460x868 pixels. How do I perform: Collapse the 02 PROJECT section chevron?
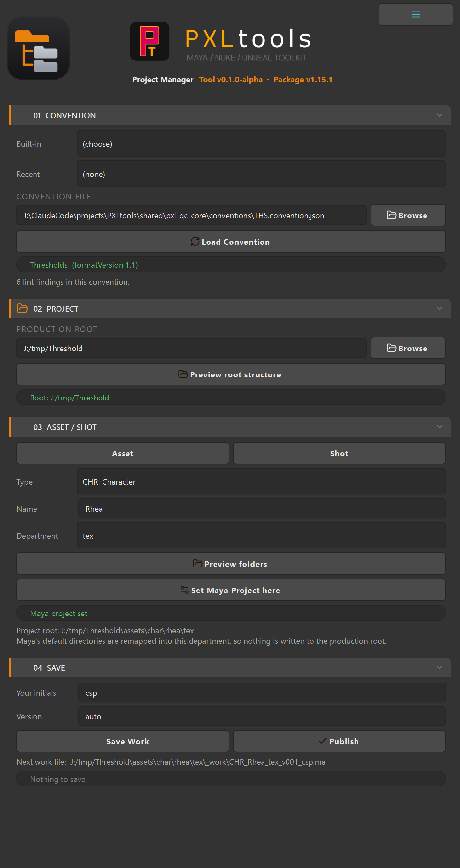click(439, 309)
